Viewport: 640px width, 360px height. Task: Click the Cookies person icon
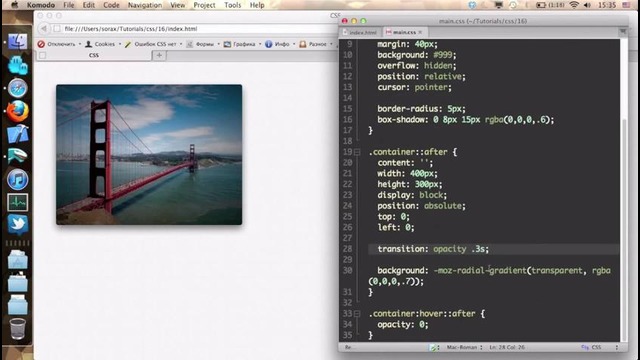click(x=89, y=44)
